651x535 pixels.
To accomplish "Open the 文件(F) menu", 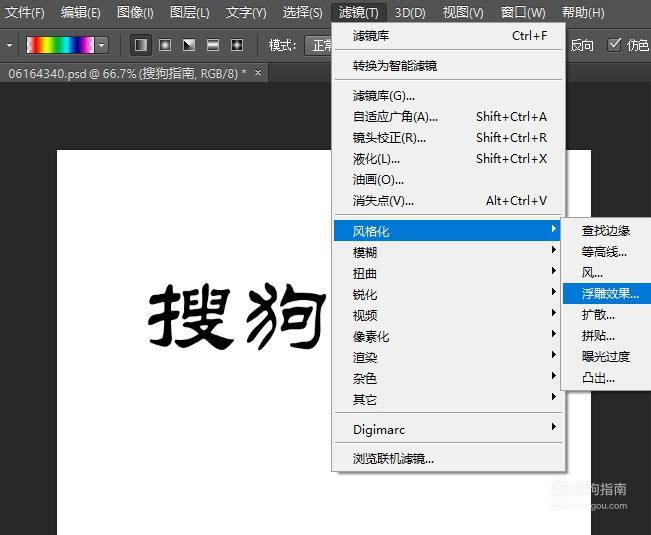I will (24, 12).
